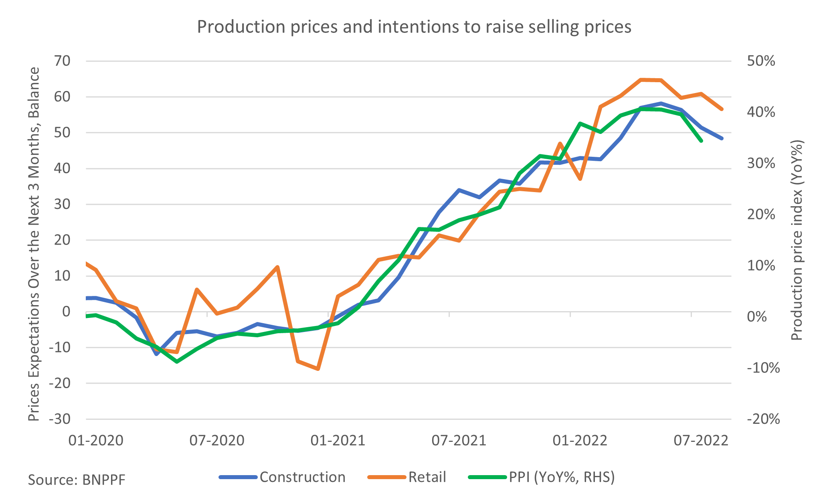
Task: Click the orange Retail legend line swatch
Action: pos(387,477)
